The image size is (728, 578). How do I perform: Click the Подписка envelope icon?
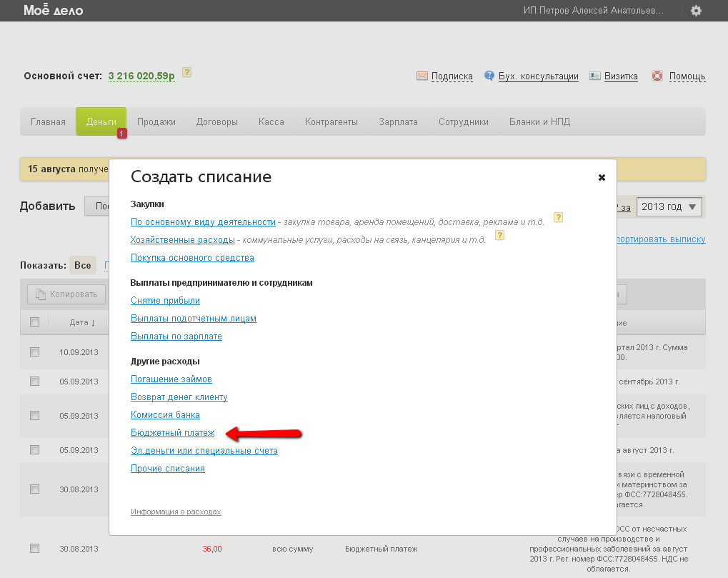[422, 76]
